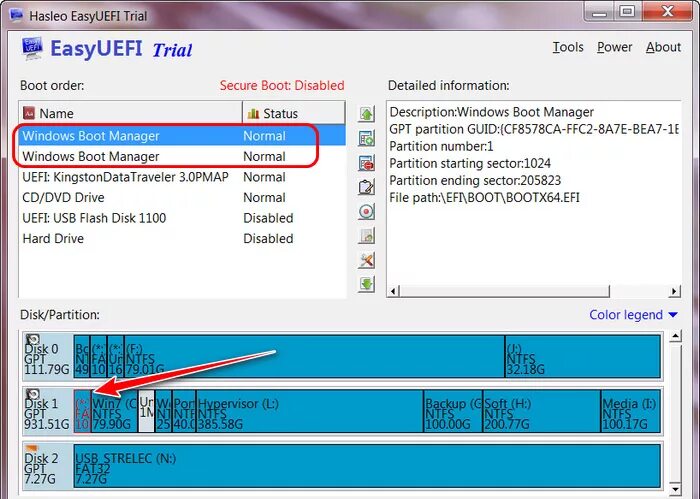Select Disk 1 Port NTFS 40.0 partition
Image resolution: width=700 pixels, height=499 pixels.
184,411
